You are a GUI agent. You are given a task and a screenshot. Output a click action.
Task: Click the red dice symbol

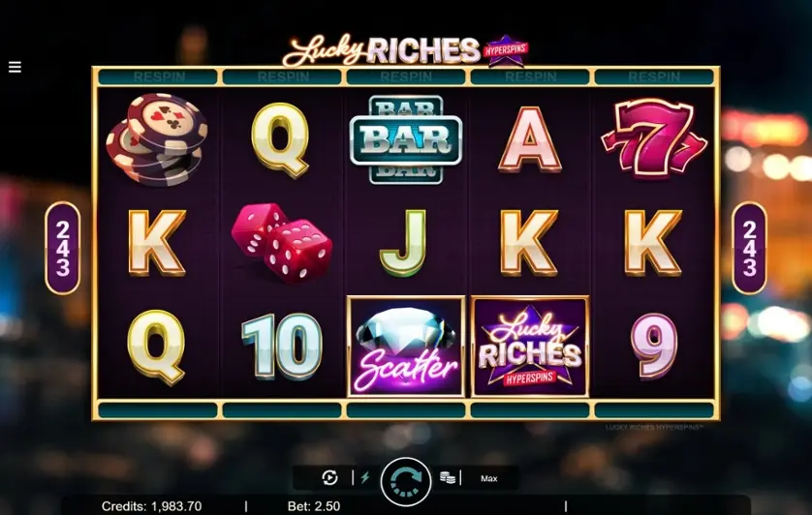coord(281,243)
